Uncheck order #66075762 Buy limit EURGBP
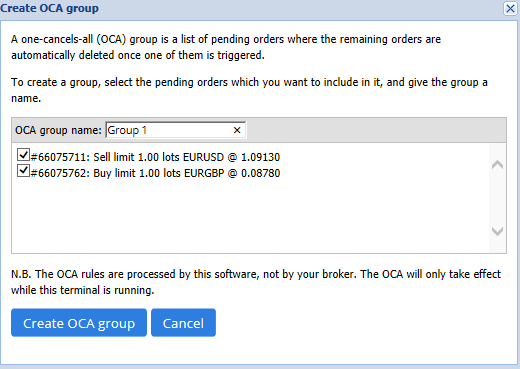 (23, 171)
